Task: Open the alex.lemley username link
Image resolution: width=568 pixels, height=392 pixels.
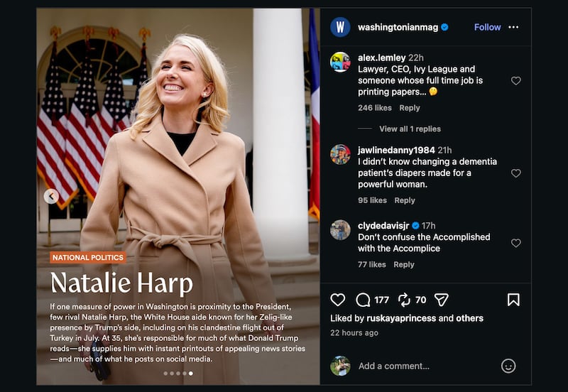Action: point(381,58)
